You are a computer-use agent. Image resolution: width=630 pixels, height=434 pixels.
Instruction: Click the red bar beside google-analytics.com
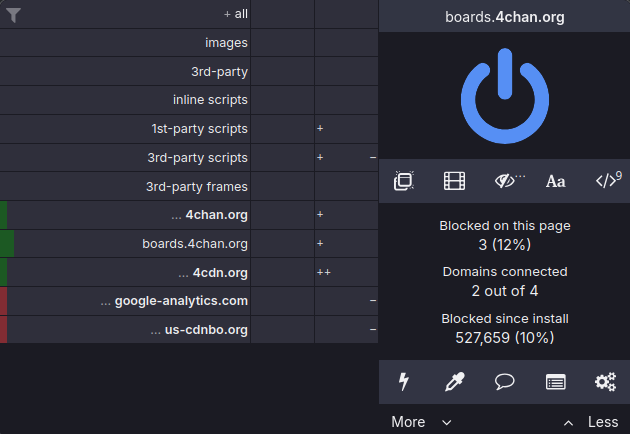click(x=4, y=301)
